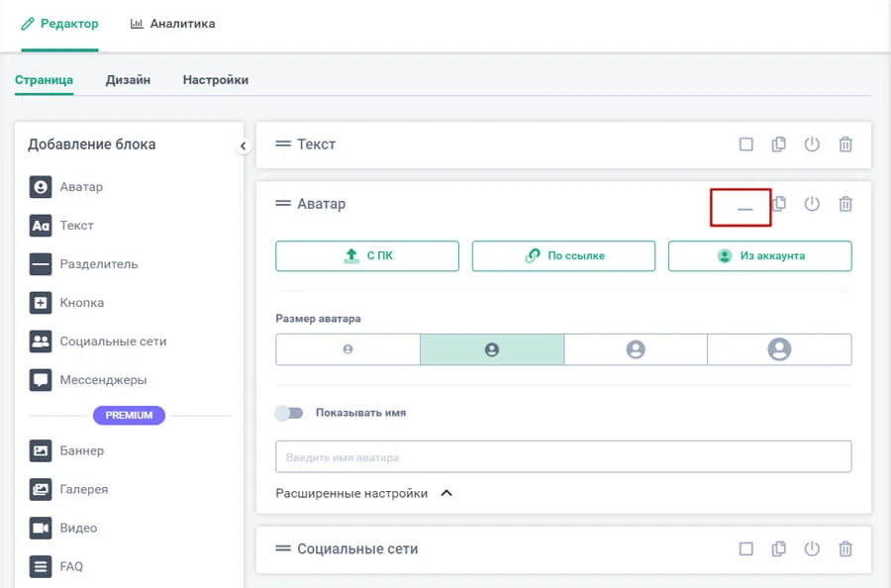
Task: Delete the Социальные сети block
Action: pos(845,548)
